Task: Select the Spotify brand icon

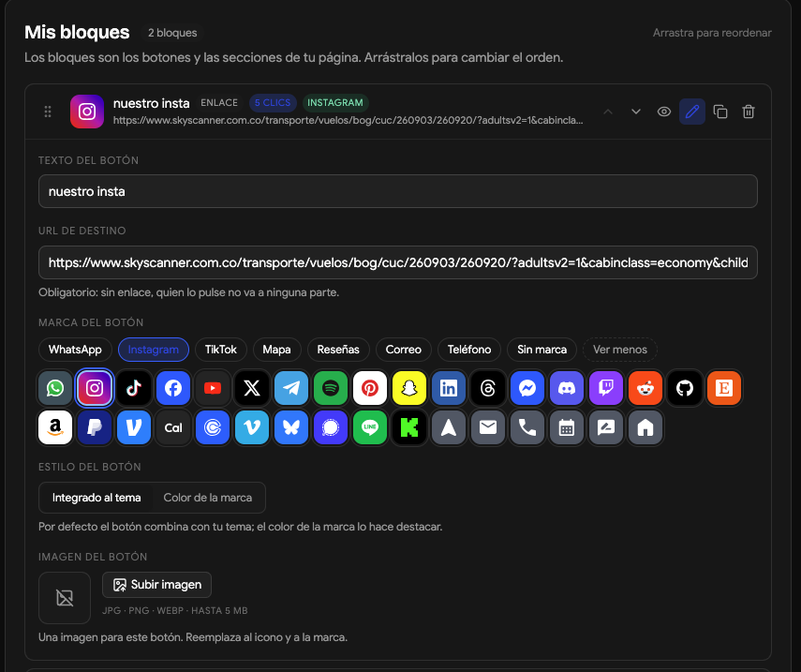Action: coord(331,388)
